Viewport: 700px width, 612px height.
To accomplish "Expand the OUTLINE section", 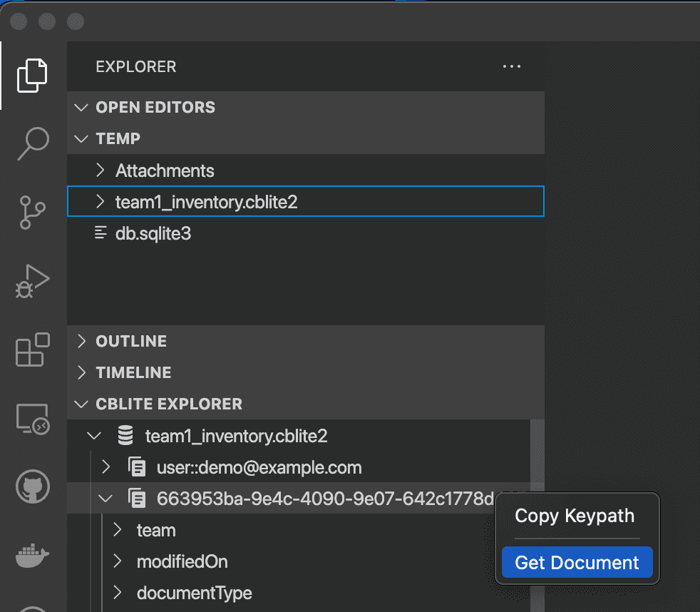I will pos(81,341).
